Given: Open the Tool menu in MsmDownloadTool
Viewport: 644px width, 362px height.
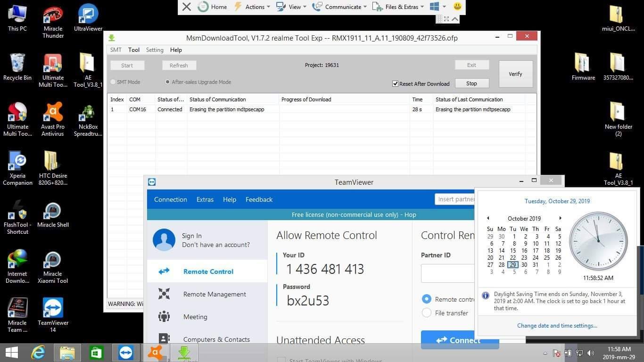Looking at the screenshot, I should [x=134, y=50].
